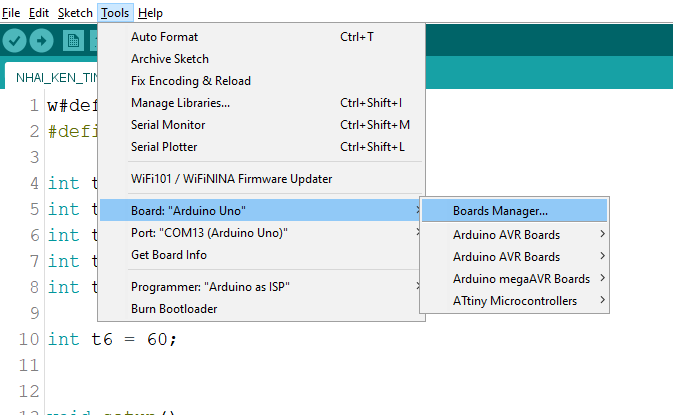Open the Serial Monitor
The height and width of the screenshot is (415, 673).
pyautogui.click(x=261, y=125)
